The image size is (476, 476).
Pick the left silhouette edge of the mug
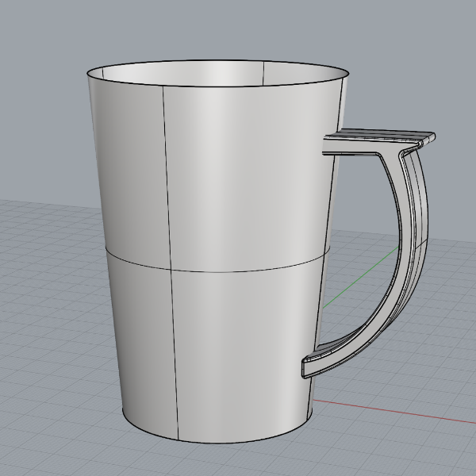coord(103,238)
